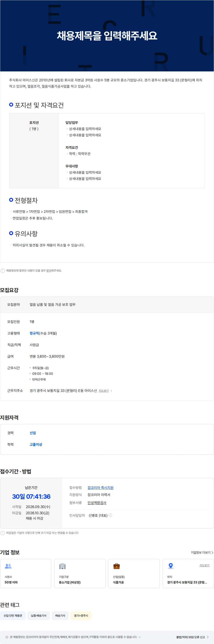Image resolution: width=214 pixels, height=644 pixels.
Task: Click the 중소기업 (비상장) card
Action: point(80,573)
